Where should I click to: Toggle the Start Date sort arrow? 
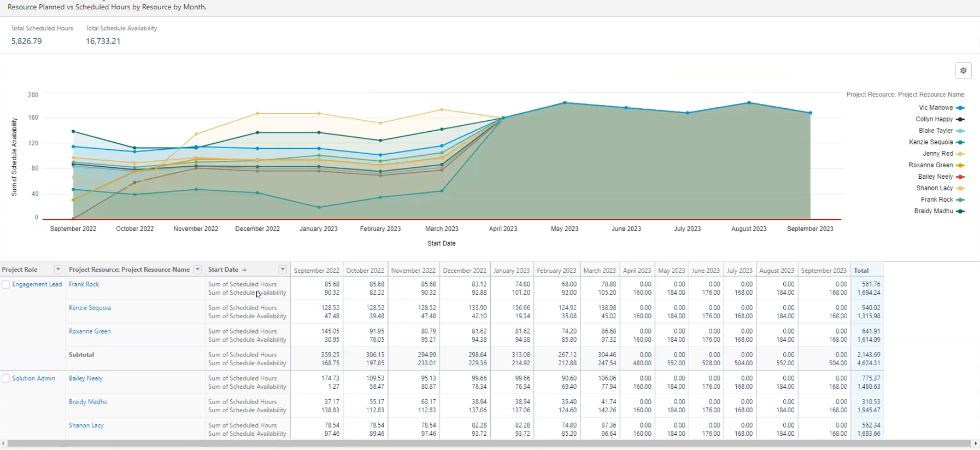pyautogui.click(x=244, y=270)
